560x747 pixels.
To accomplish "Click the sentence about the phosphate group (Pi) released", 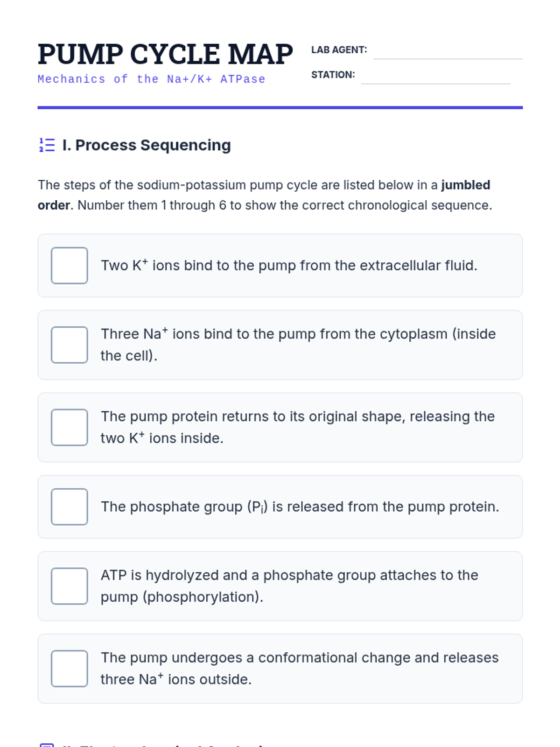I will point(300,507).
